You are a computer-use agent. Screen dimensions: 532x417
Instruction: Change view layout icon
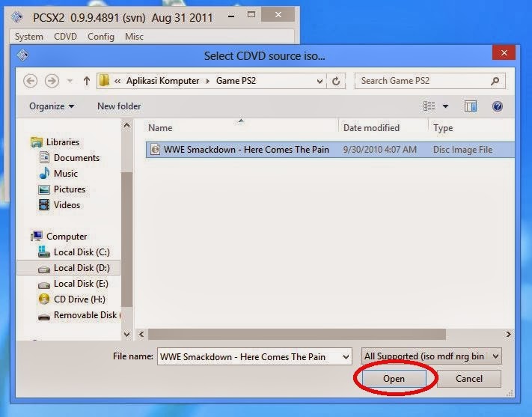pyautogui.click(x=429, y=106)
